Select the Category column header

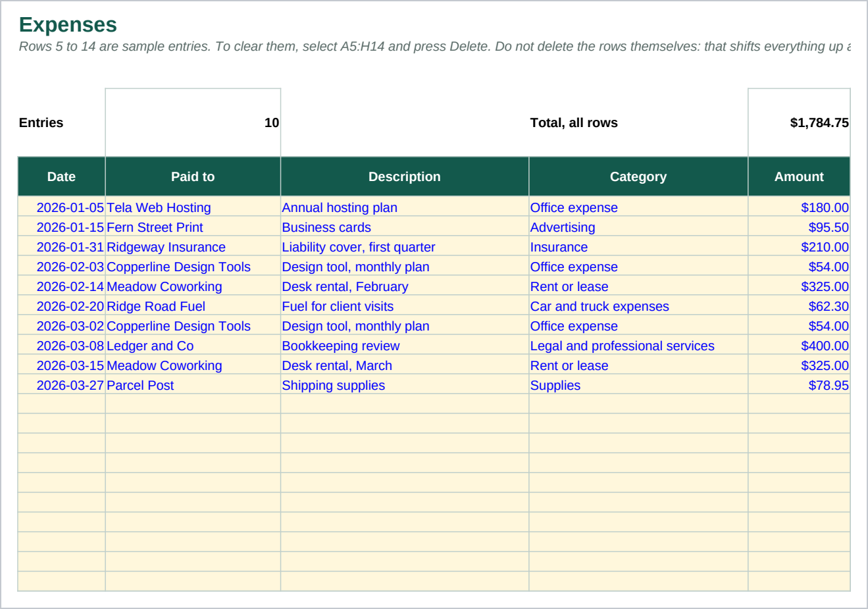638,176
